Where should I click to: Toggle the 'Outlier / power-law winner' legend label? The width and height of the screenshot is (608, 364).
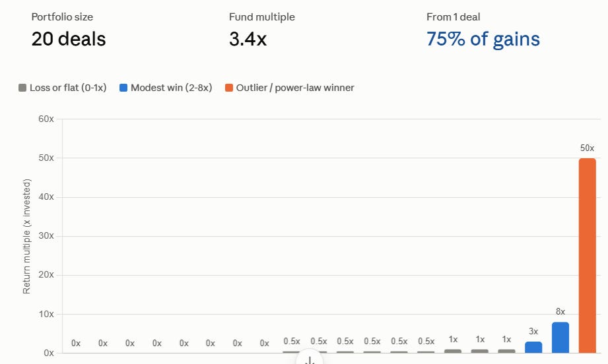[x=295, y=88]
